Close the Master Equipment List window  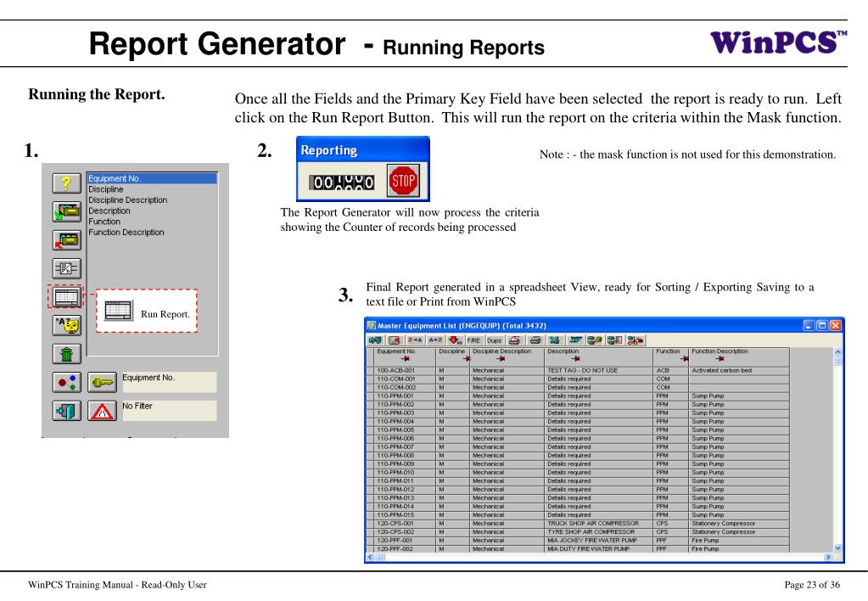836,326
